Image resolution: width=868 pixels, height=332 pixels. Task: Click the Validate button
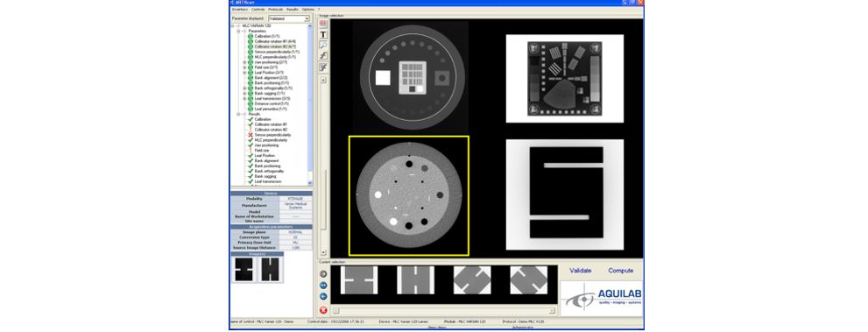pos(581,271)
